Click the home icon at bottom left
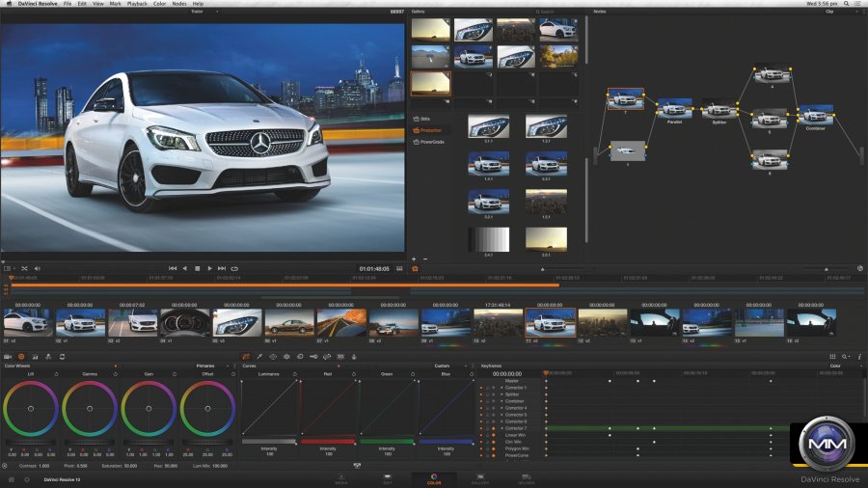 click(x=11, y=478)
